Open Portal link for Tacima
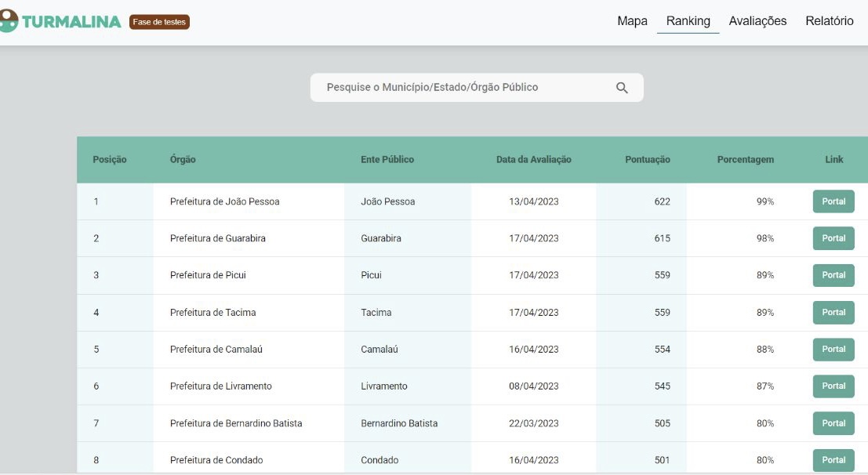Viewport: 868px width, 475px height. [833, 312]
